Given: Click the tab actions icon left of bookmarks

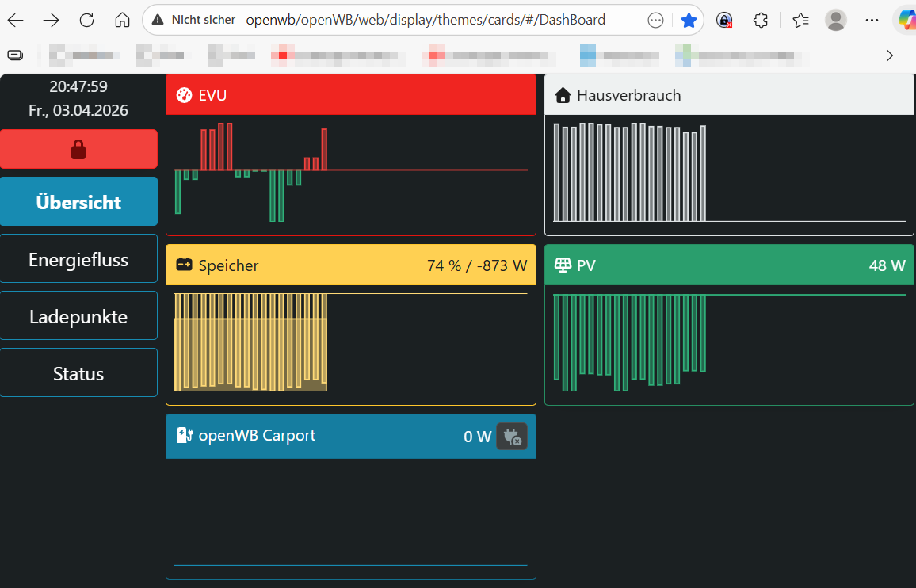Looking at the screenshot, I should [x=15, y=55].
